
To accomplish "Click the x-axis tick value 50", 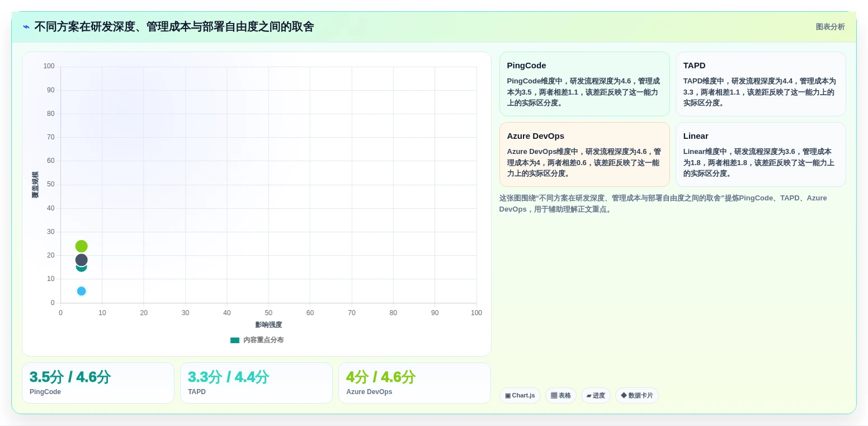I will (x=268, y=313).
